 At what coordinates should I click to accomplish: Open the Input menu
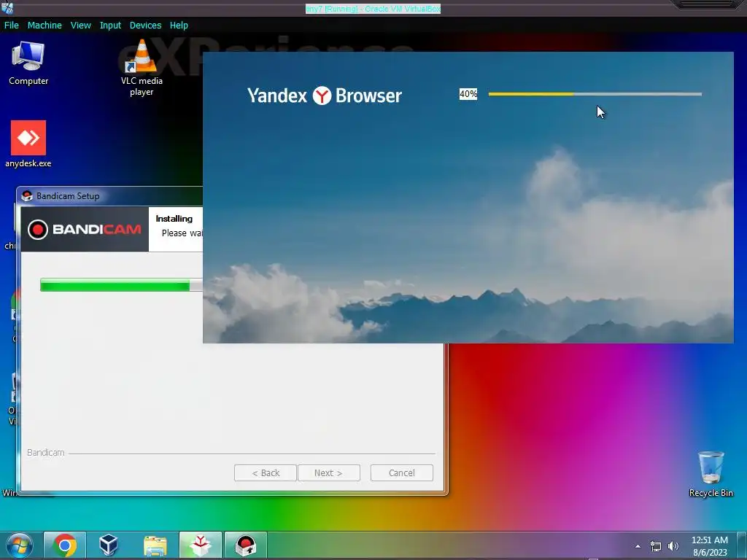110,26
